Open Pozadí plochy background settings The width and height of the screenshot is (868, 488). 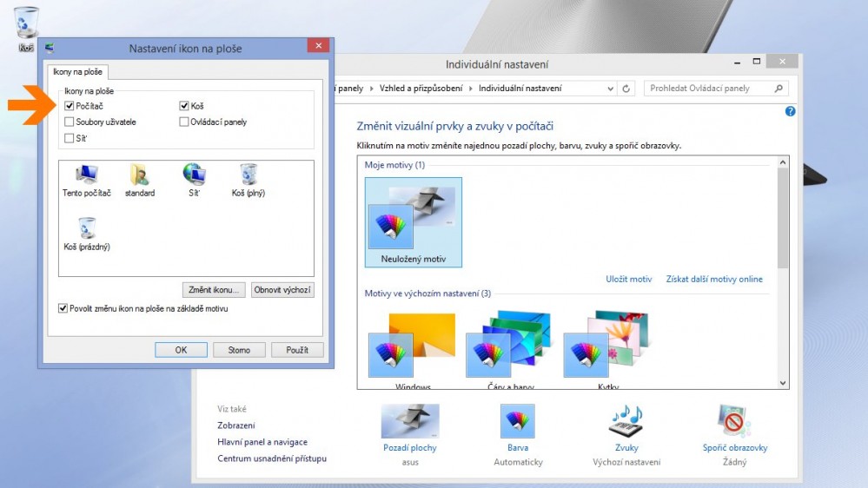tap(410, 422)
